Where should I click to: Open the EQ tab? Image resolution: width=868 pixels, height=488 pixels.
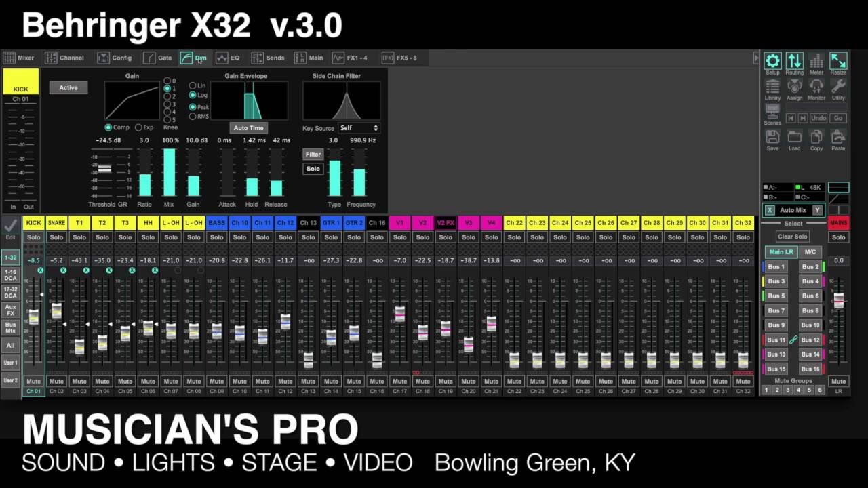tap(228, 58)
